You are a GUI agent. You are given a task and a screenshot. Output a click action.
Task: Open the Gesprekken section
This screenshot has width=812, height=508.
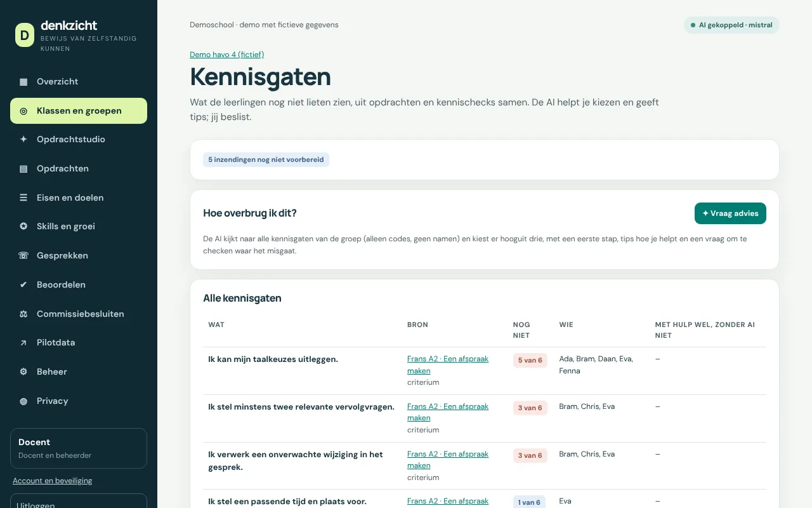pyautogui.click(x=79, y=256)
